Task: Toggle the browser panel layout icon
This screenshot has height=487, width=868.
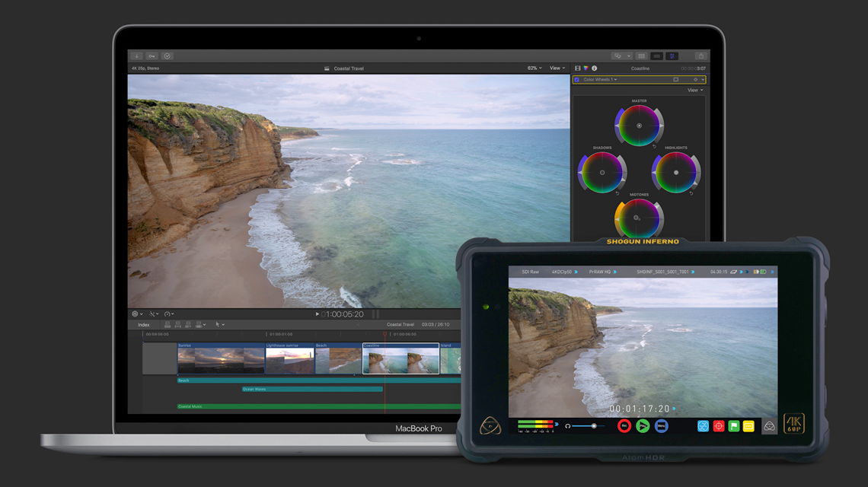Action: (x=642, y=56)
